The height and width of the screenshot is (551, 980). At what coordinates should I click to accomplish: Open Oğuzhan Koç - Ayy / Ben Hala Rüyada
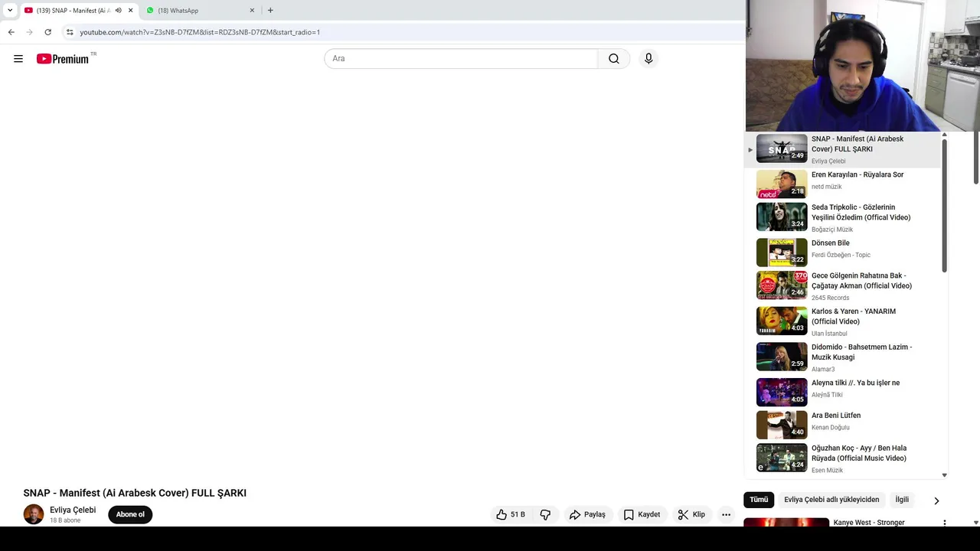[x=843, y=458]
